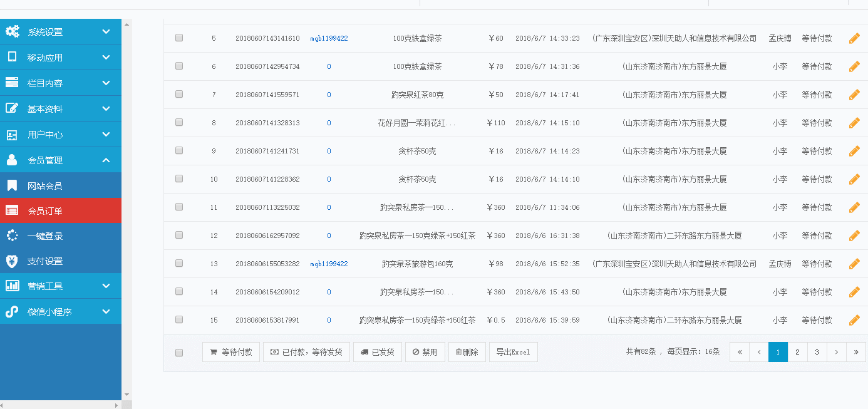868x409 pixels.
Task: Click edit pencil on order 10 row
Action: click(x=854, y=179)
